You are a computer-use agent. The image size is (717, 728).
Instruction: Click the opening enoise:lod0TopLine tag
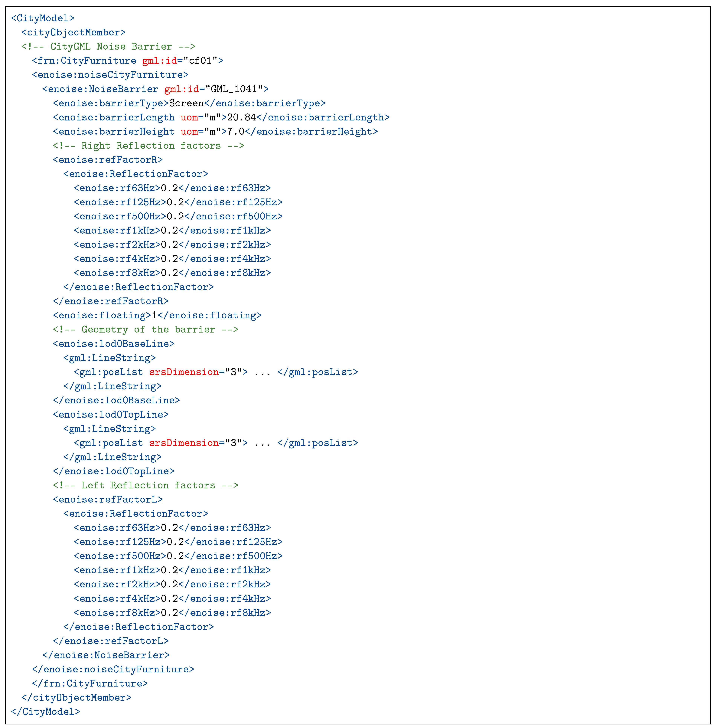click(111, 414)
